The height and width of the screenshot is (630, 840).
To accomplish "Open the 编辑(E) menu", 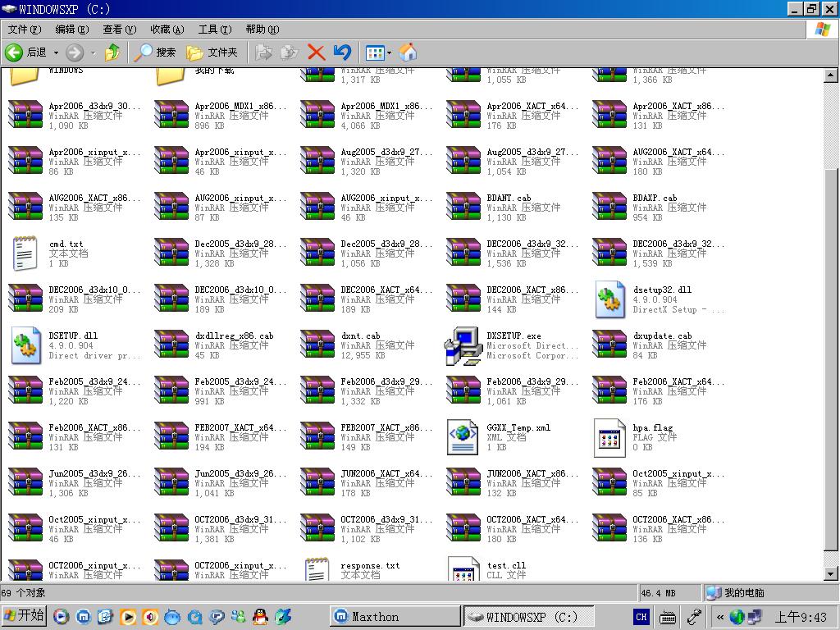I will click(72, 30).
